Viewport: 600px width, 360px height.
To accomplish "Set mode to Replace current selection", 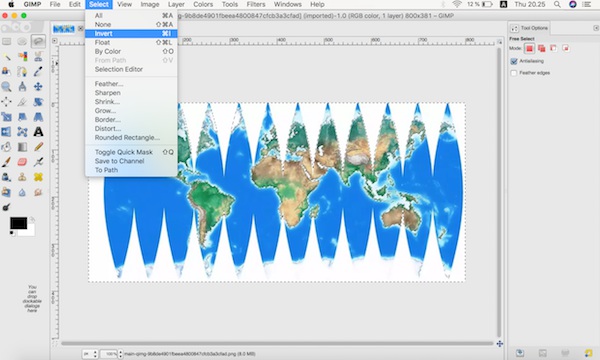I will point(530,48).
